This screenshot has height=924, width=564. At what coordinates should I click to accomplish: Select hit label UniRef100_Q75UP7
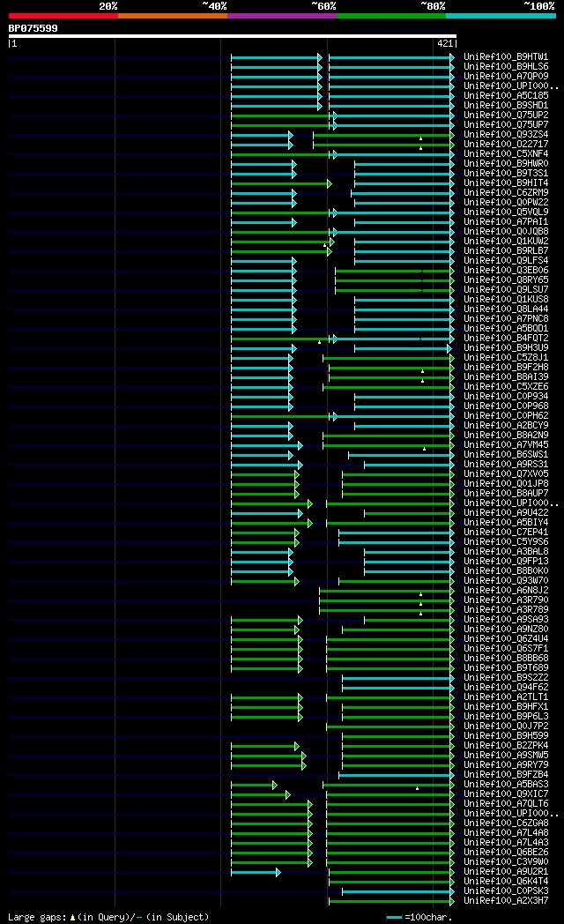pos(506,125)
